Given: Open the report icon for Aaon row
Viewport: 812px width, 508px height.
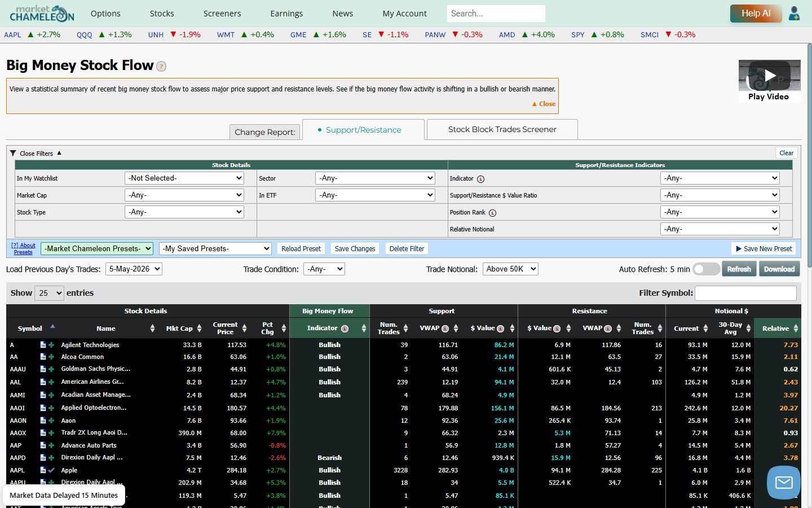Looking at the screenshot, I should pos(43,421).
